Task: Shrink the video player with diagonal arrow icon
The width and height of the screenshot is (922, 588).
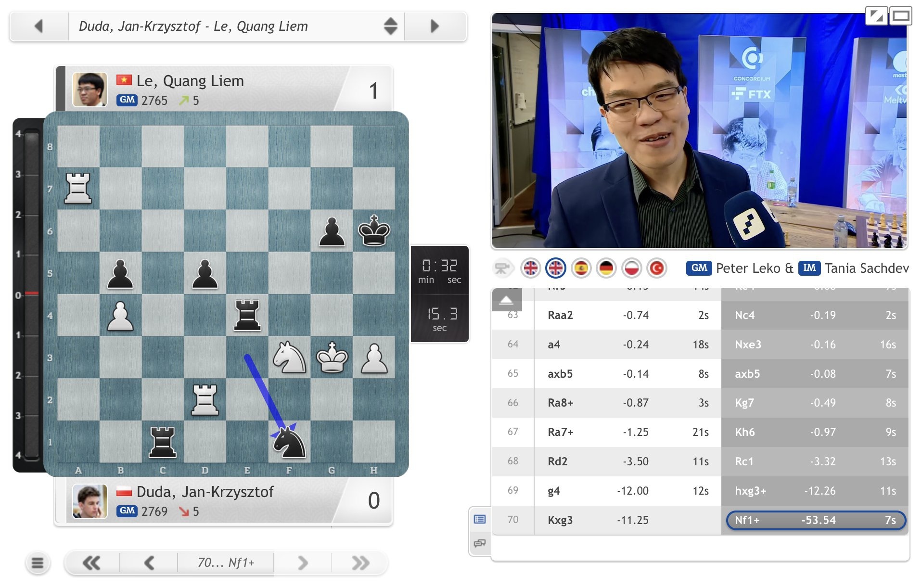Action: (x=876, y=16)
